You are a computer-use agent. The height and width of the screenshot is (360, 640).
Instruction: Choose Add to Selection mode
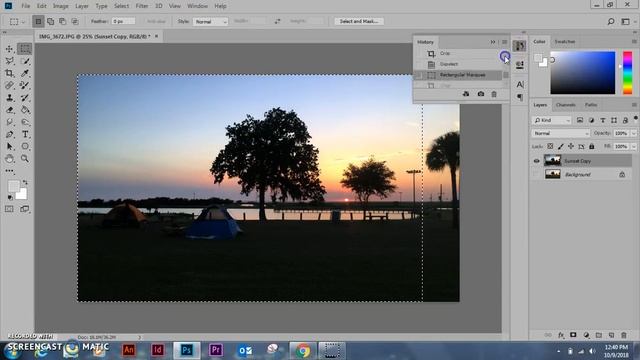click(x=51, y=21)
